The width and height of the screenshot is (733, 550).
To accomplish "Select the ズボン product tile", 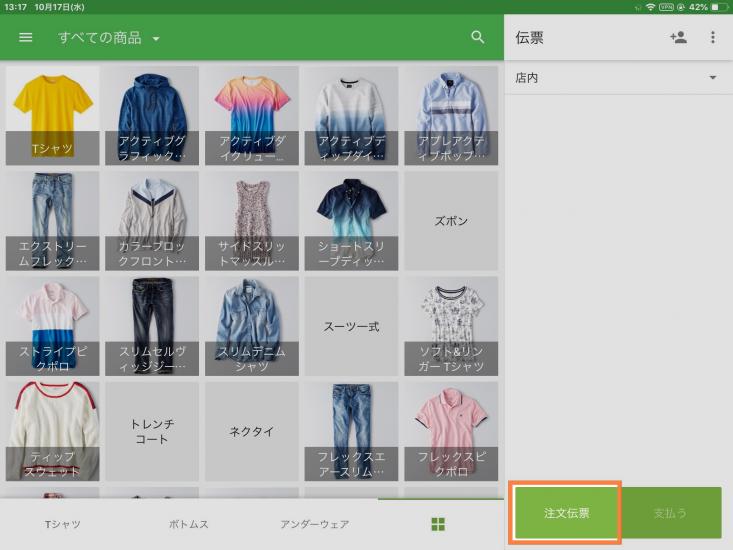I will pos(451,221).
